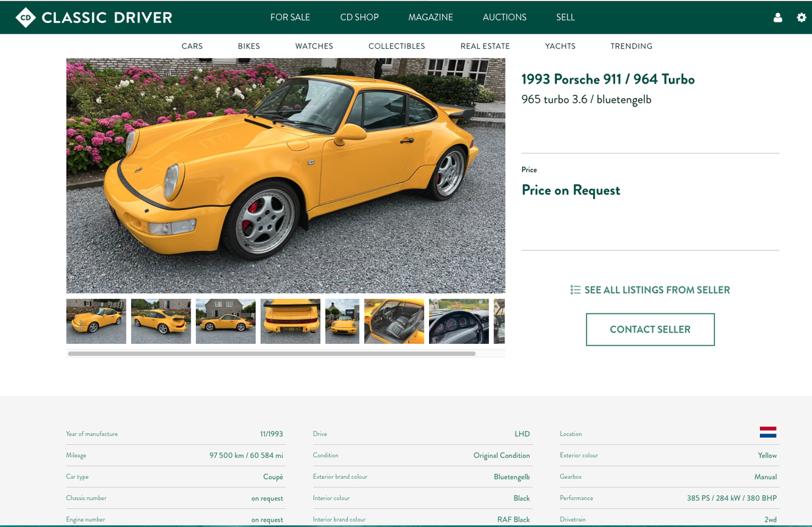Switch to the Bikes category
The height and width of the screenshot is (527, 812).
click(x=249, y=46)
